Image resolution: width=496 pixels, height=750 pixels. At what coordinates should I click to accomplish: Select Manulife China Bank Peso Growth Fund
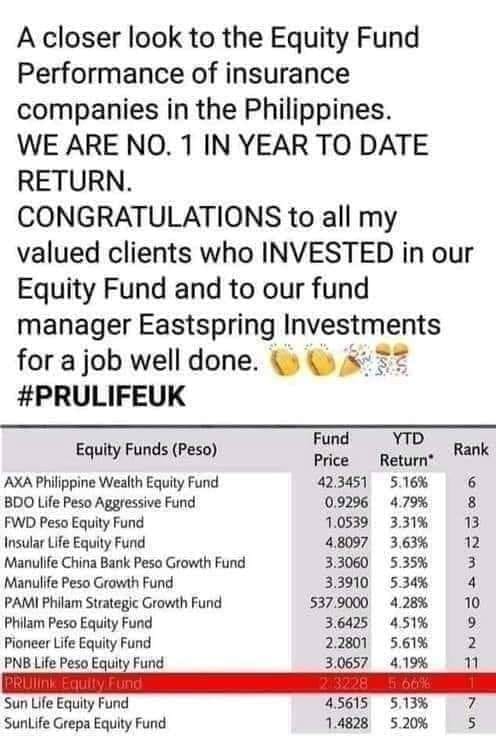(x=125, y=562)
